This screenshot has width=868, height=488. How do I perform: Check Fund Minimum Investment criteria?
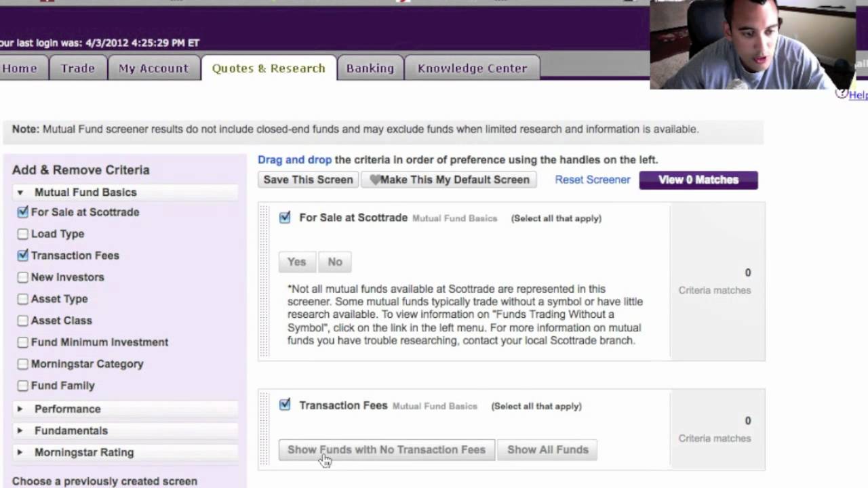pyautogui.click(x=23, y=342)
